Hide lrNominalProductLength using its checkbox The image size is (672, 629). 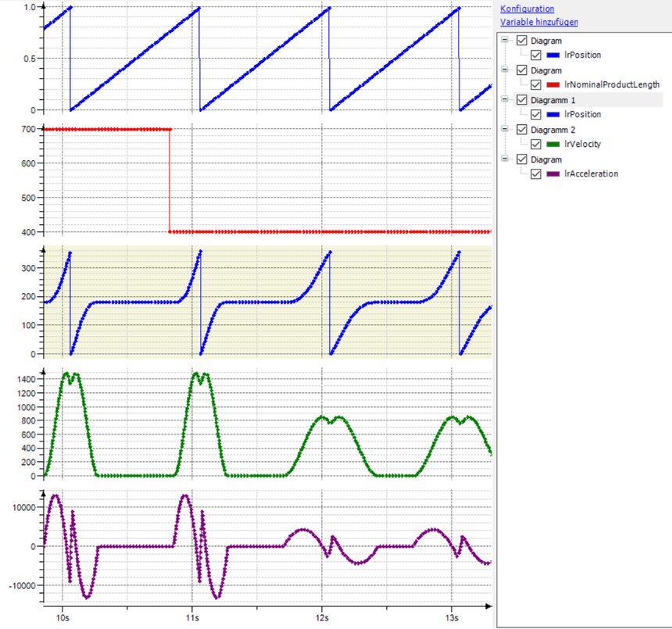click(535, 85)
